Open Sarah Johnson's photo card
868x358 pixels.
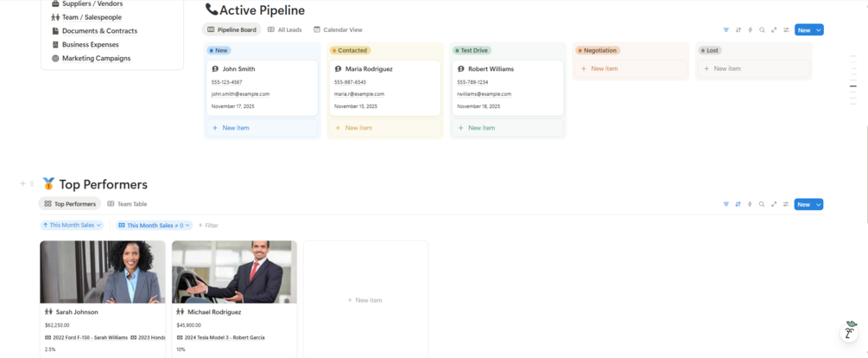click(103, 272)
